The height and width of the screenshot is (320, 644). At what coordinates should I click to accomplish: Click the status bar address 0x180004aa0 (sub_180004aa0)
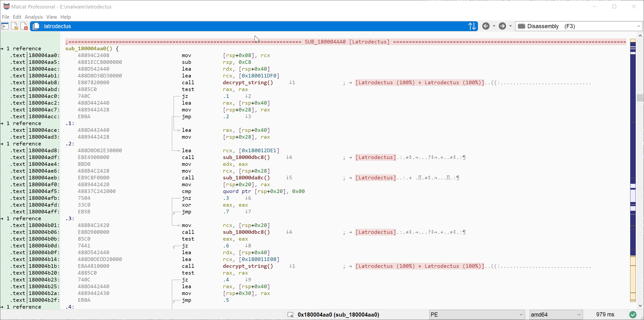point(338,315)
